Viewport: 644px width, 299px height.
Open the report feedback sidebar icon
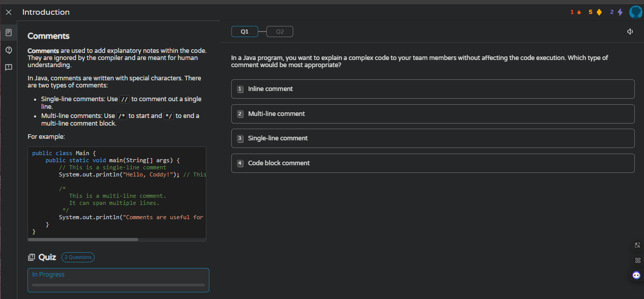click(x=8, y=67)
